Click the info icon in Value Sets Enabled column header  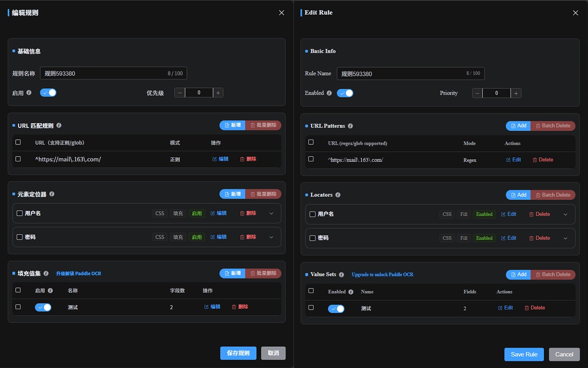coord(351,292)
